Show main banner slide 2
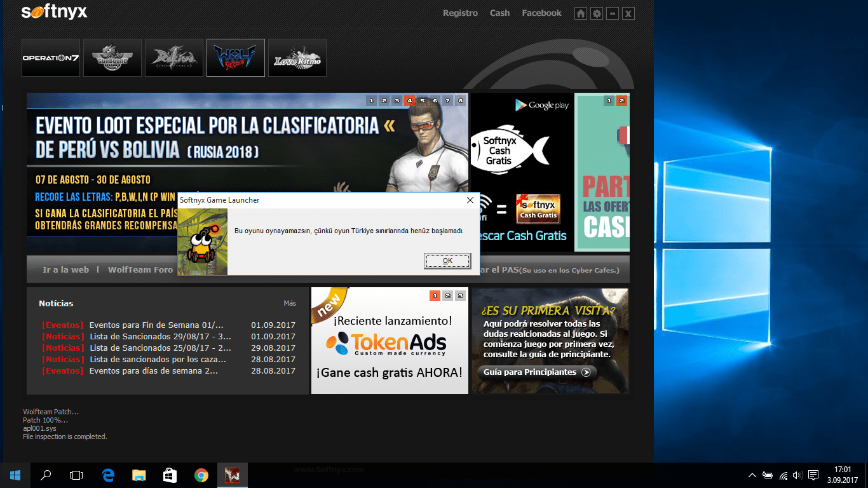This screenshot has height=488, width=868. pos(384,100)
